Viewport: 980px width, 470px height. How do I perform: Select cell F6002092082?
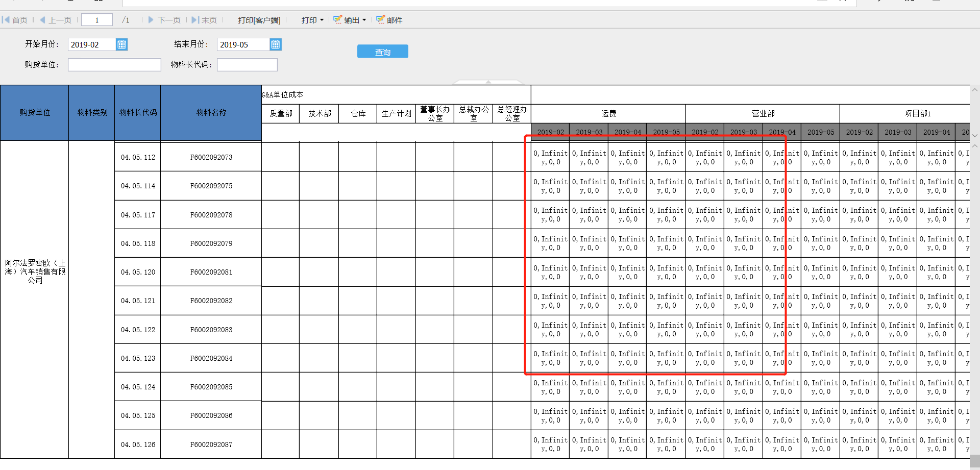(211, 301)
